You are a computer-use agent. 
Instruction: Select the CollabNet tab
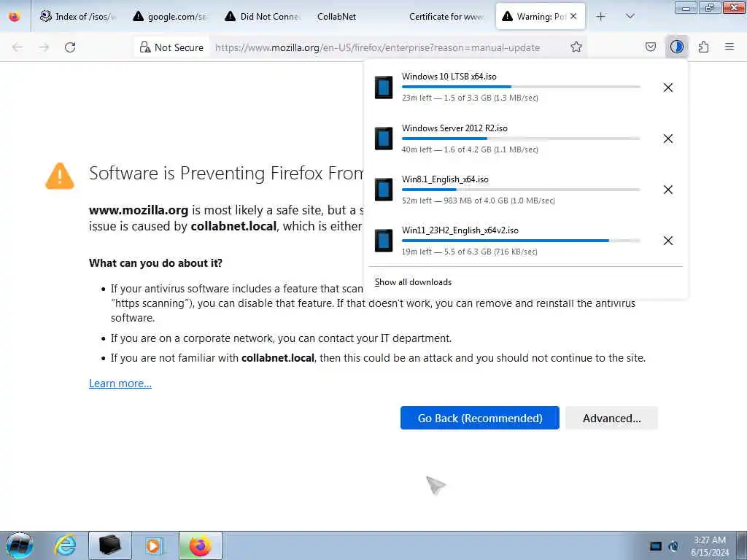355,16
